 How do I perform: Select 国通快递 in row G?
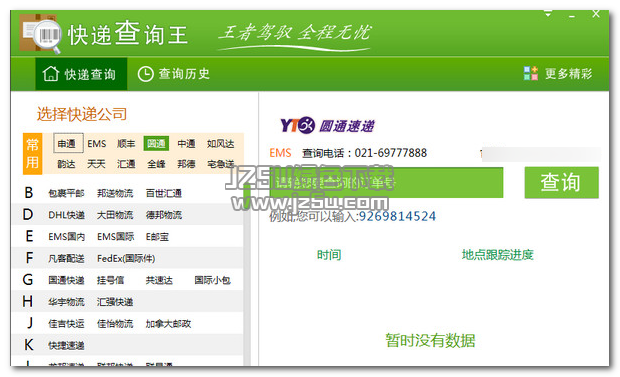tap(66, 280)
